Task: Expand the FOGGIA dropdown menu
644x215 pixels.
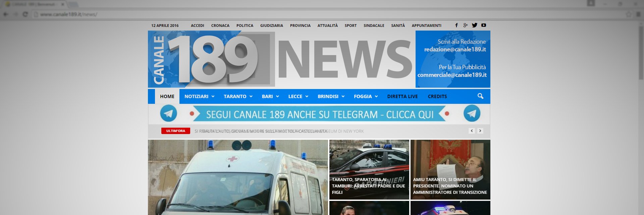Action: [366, 96]
